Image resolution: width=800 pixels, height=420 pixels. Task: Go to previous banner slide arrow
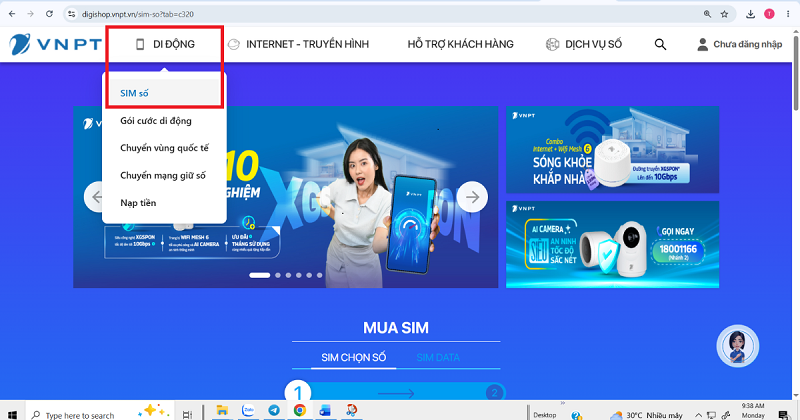[95, 196]
